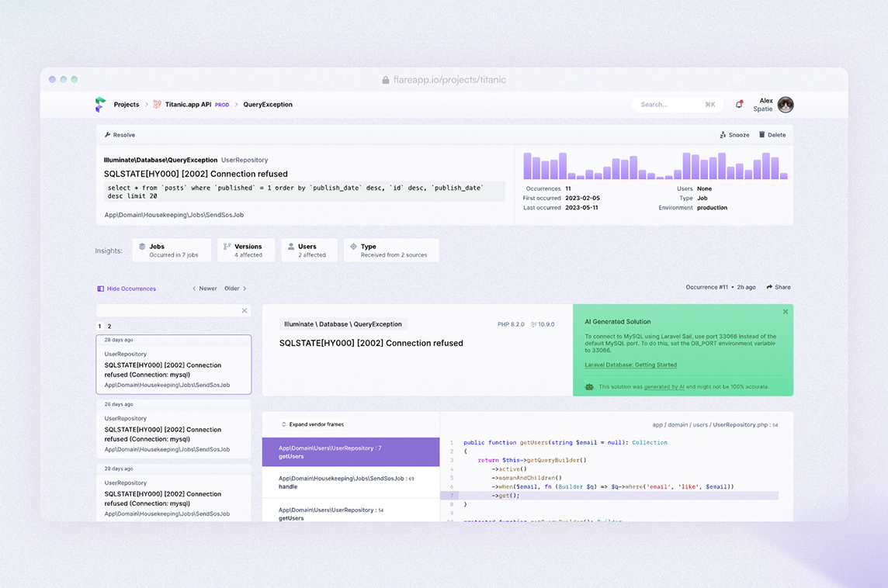
Task: Click the Titanic.app API project icon
Action: pyautogui.click(x=157, y=104)
